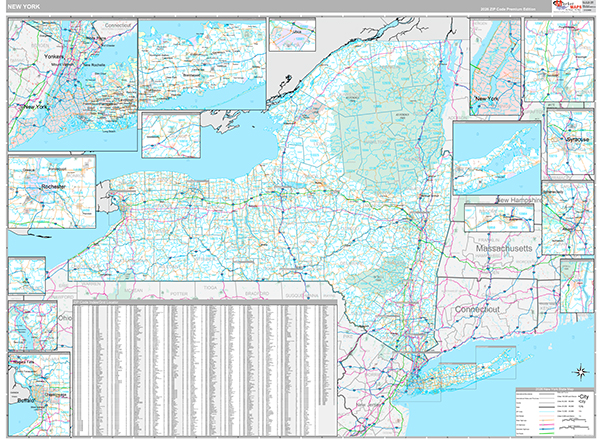Click the MarketMAPS logo in the header
Viewport: 600px width, 439px height.
(567, 6)
